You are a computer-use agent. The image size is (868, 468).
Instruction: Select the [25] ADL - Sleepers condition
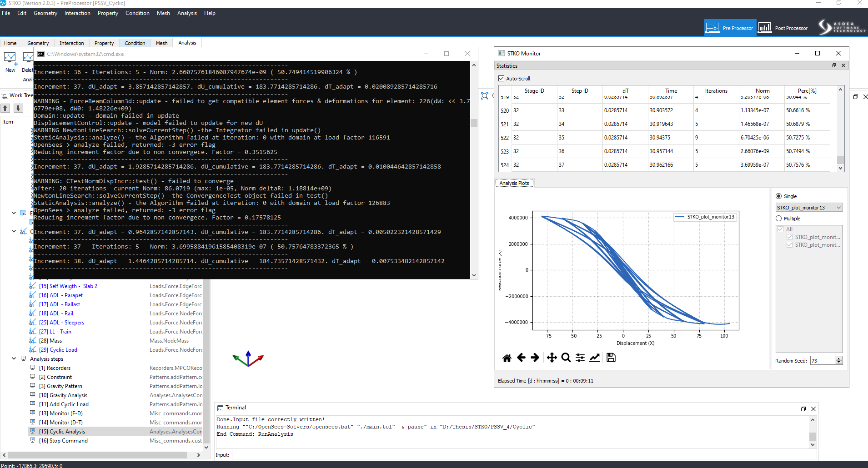point(61,322)
